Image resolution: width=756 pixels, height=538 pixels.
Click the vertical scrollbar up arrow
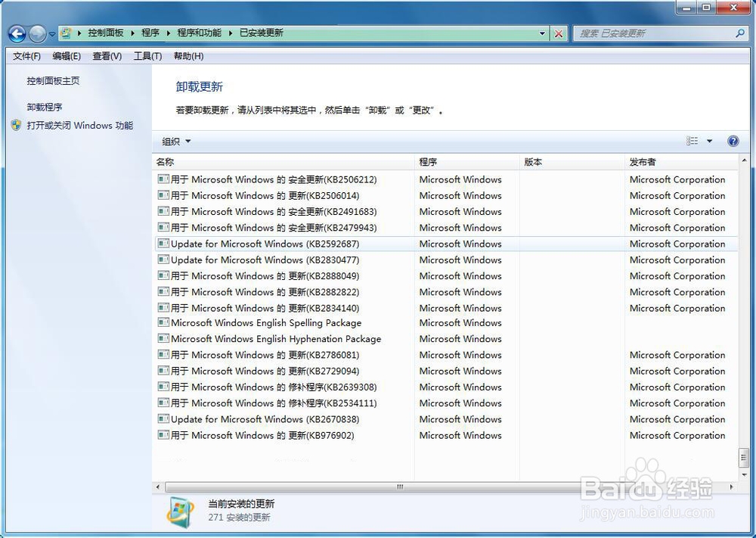coord(743,160)
